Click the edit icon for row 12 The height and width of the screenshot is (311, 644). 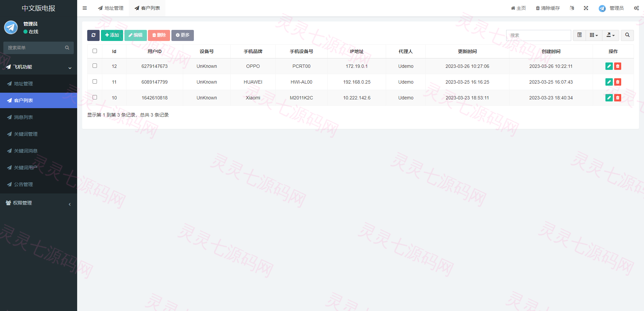tap(609, 66)
